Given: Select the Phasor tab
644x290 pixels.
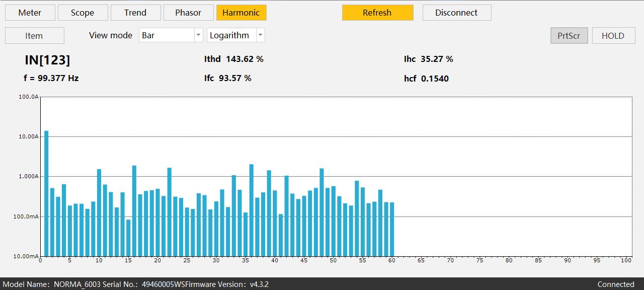Looking at the screenshot, I should [x=188, y=13].
